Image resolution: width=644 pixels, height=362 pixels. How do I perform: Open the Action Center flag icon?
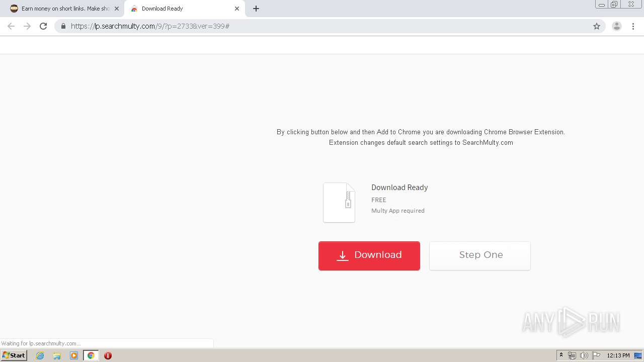coord(596,355)
